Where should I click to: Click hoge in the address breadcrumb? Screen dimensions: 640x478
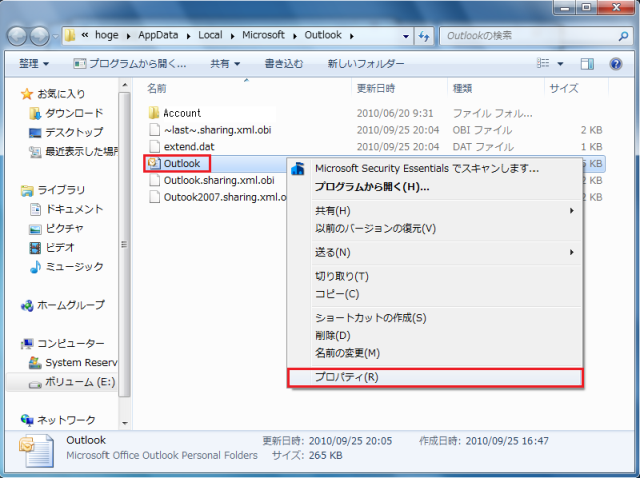(107, 35)
